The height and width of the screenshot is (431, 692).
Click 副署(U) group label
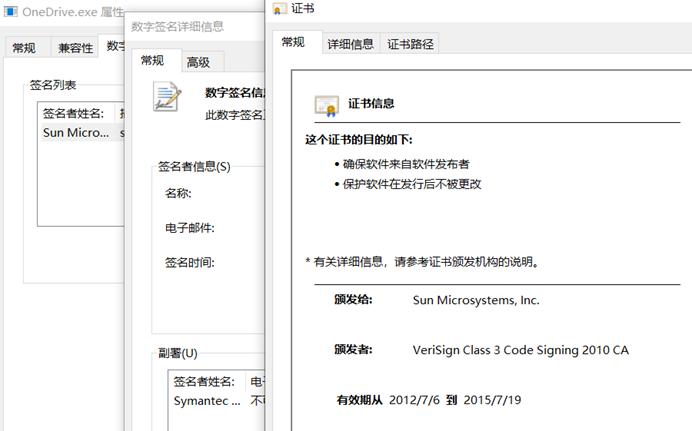coord(178,353)
